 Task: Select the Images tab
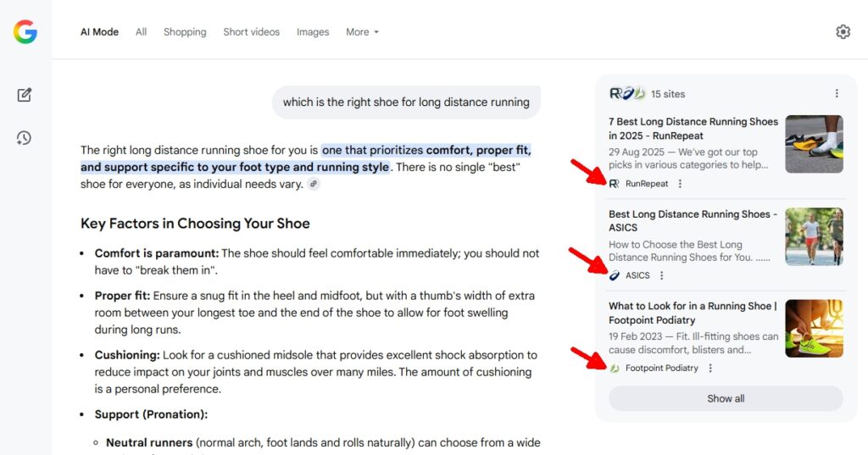pyautogui.click(x=313, y=32)
